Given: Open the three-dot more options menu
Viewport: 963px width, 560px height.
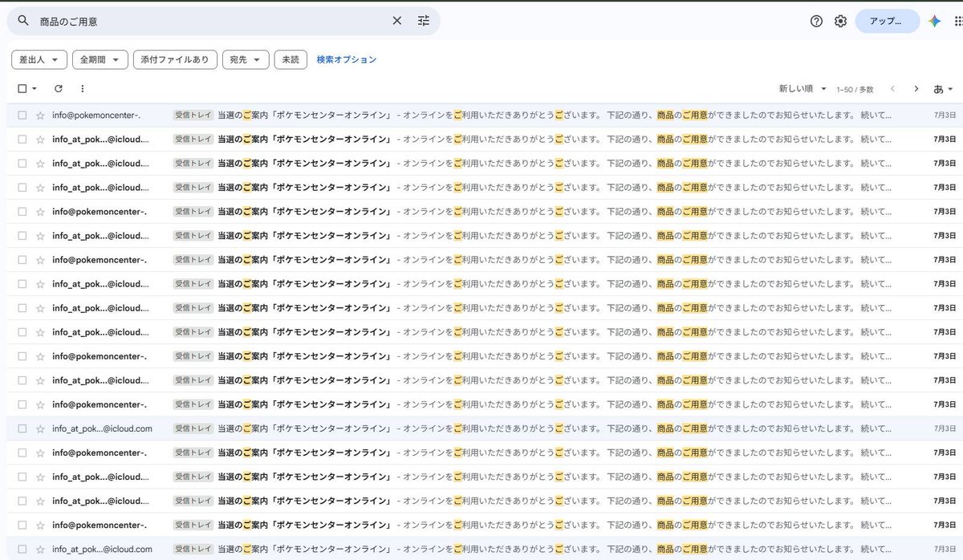Looking at the screenshot, I should pos(82,89).
